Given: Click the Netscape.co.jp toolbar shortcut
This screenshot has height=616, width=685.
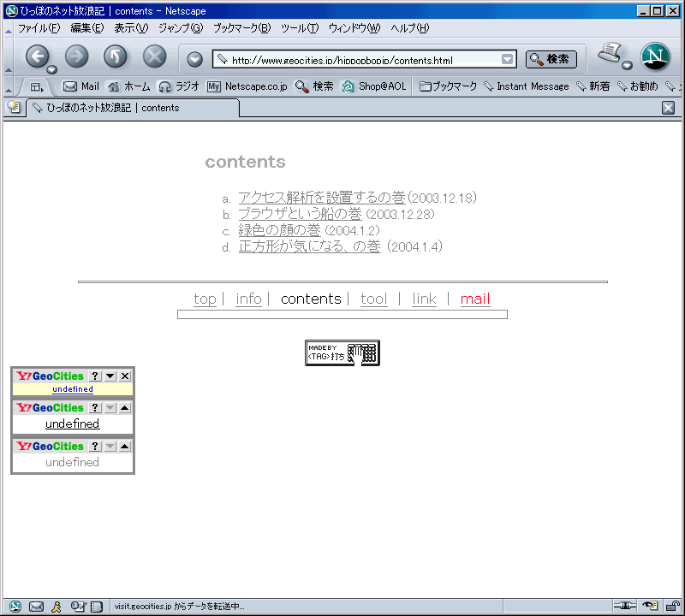Looking at the screenshot, I should click(247, 86).
